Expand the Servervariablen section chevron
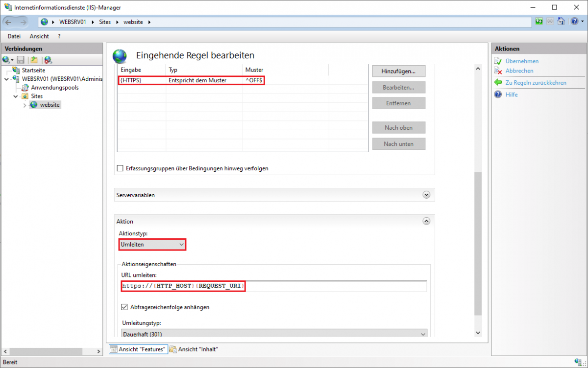 click(x=426, y=195)
